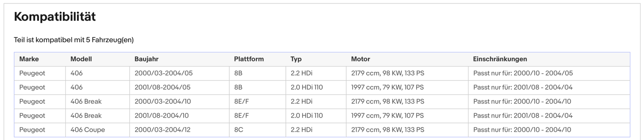Click Peugeot in the 406 Coupe row
Viewport: 644px width, 140px height.
[32, 130]
